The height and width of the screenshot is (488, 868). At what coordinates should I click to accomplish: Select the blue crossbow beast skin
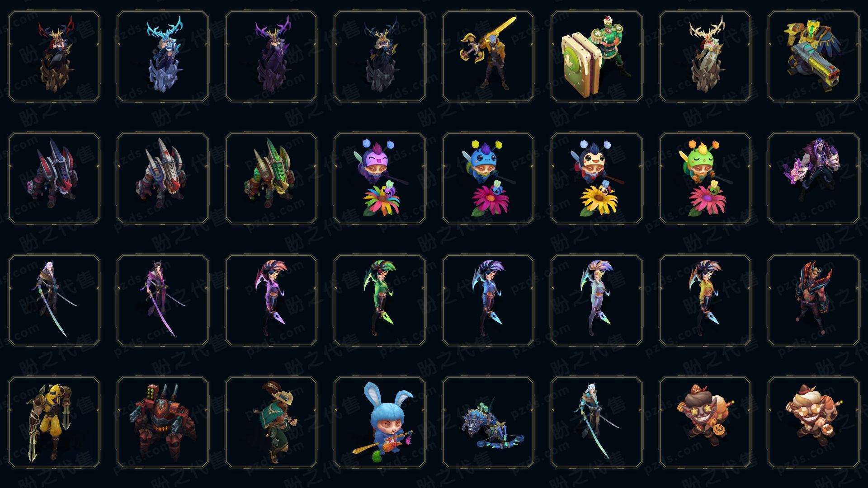click(488, 422)
